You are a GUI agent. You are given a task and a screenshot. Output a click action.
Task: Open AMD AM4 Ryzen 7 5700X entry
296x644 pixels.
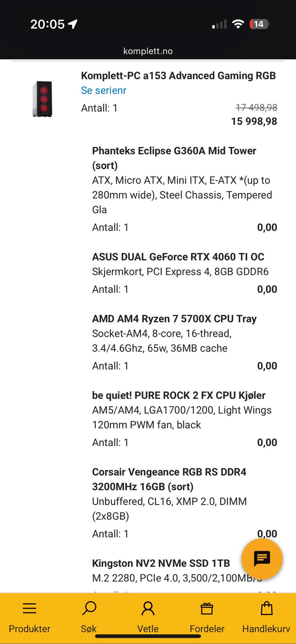[x=174, y=319]
